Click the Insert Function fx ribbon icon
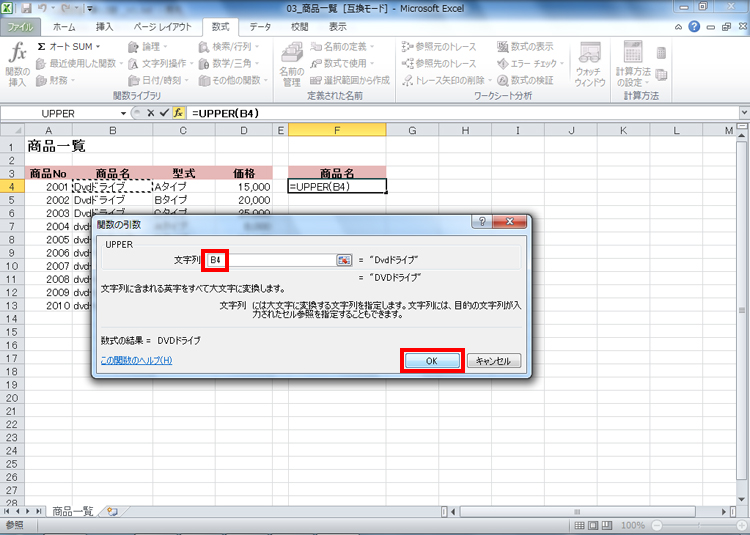 coord(18,64)
